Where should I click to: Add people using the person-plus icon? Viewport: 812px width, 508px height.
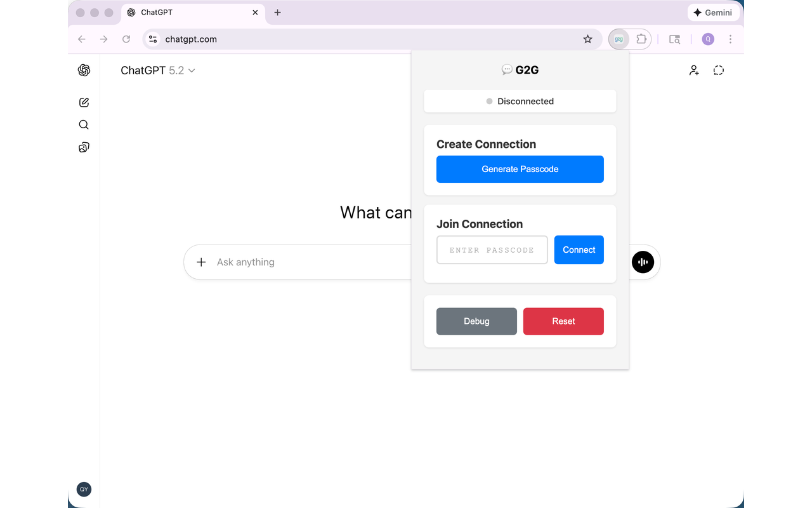pos(694,70)
